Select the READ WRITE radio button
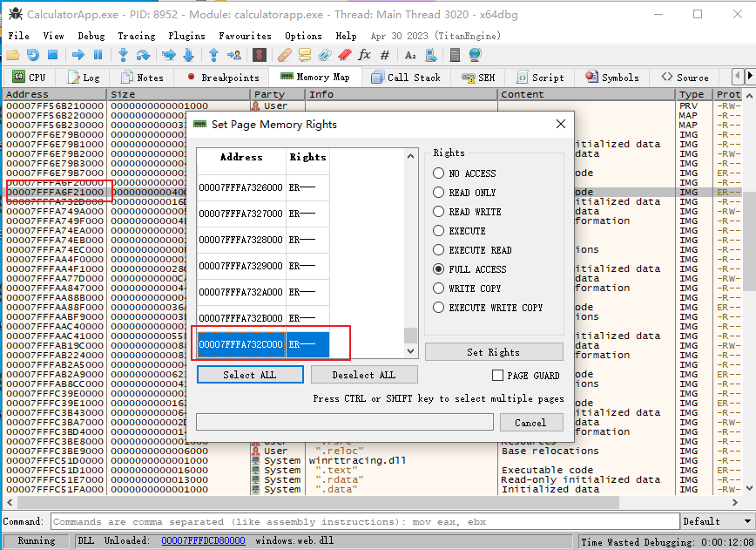Image resolution: width=756 pixels, height=550 pixels. [x=437, y=211]
